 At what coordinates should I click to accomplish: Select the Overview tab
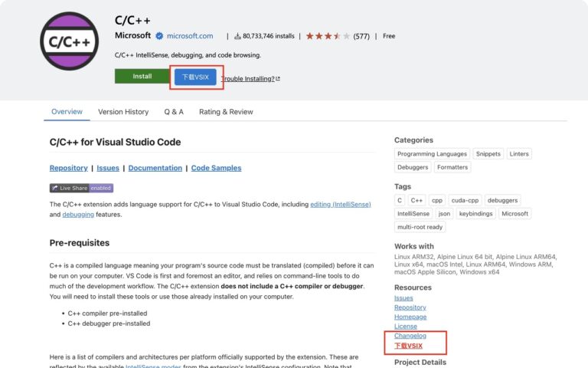[67, 112]
